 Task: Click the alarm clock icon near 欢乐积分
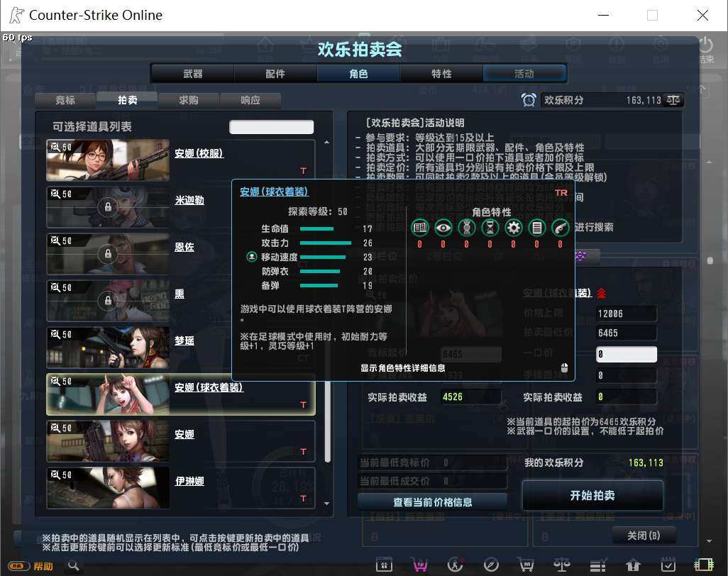click(x=529, y=100)
